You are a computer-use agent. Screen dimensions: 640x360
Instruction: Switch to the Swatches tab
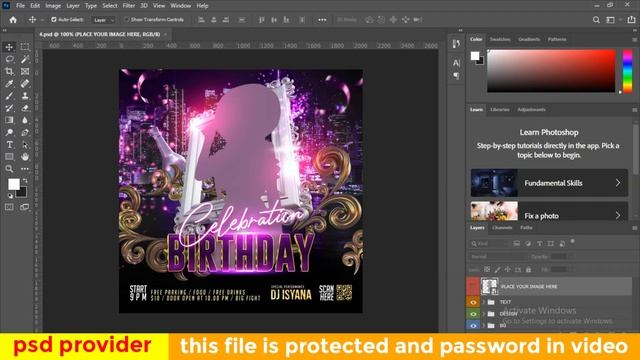click(x=500, y=39)
